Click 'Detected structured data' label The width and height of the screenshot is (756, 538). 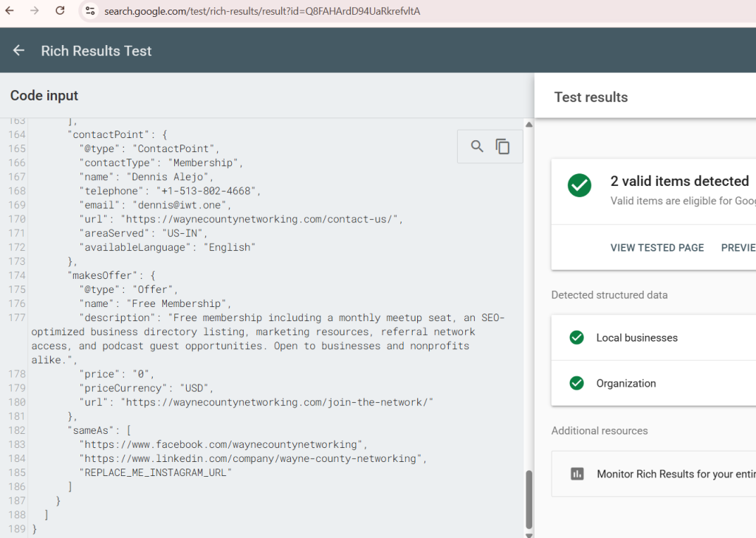pyautogui.click(x=609, y=294)
